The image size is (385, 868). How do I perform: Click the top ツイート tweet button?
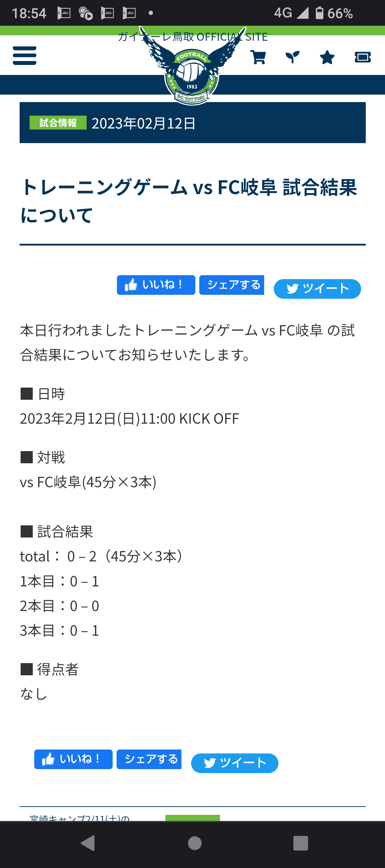pos(317,289)
